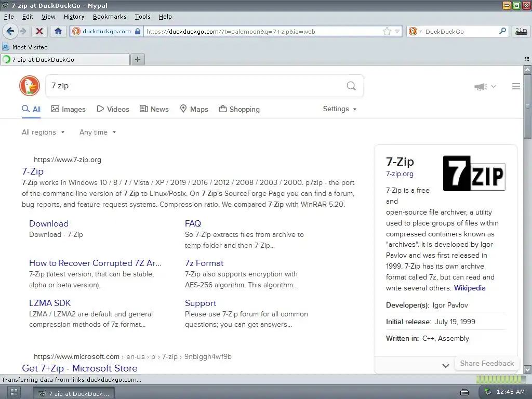Open the LZMA SDK sublink
532x399 pixels.
tap(50, 303)
